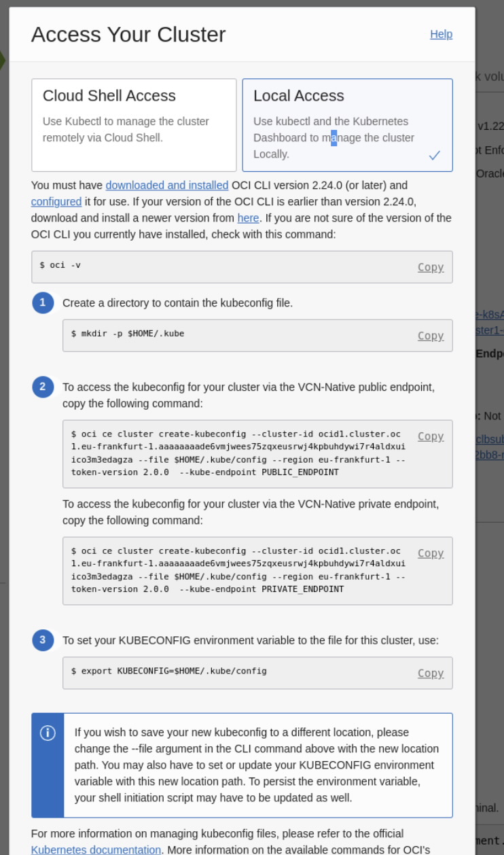Image resolution: width=504 pixels, height=855 pixels.
Task: Click the "$ oci -v" command text
Action: 60,265
